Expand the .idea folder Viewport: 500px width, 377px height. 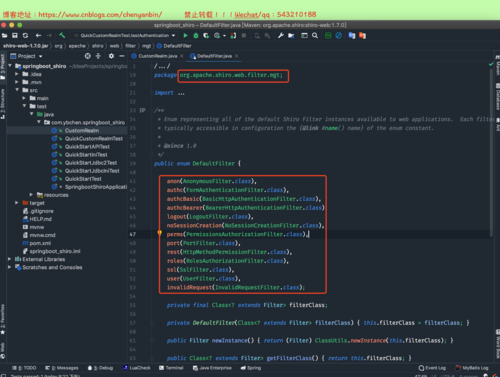[x=17, y=74]
